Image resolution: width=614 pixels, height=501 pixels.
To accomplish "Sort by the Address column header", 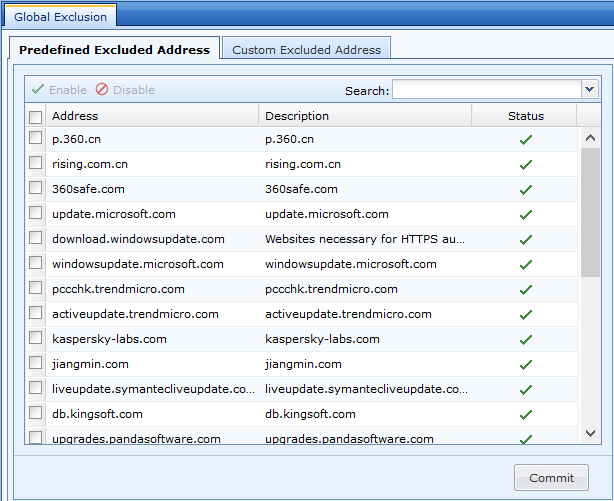I will click(x=152, y=116).
